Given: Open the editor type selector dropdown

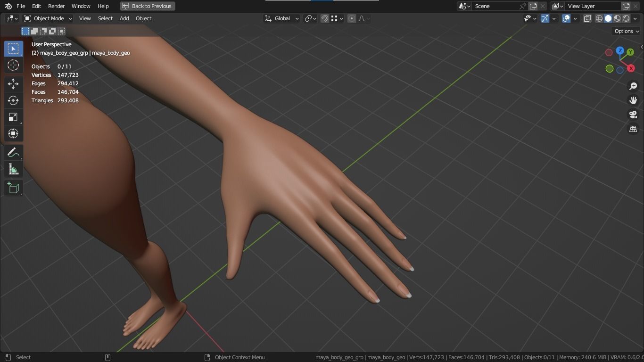Looking at the screenshot, I should [x=12, y=18].
